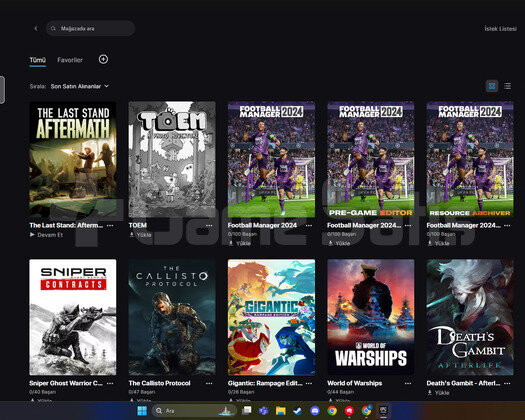Screen dimensions: 525x420
Task: Open more options for Death's Gambit - Afterlife
Action: [x=507, y=383]
